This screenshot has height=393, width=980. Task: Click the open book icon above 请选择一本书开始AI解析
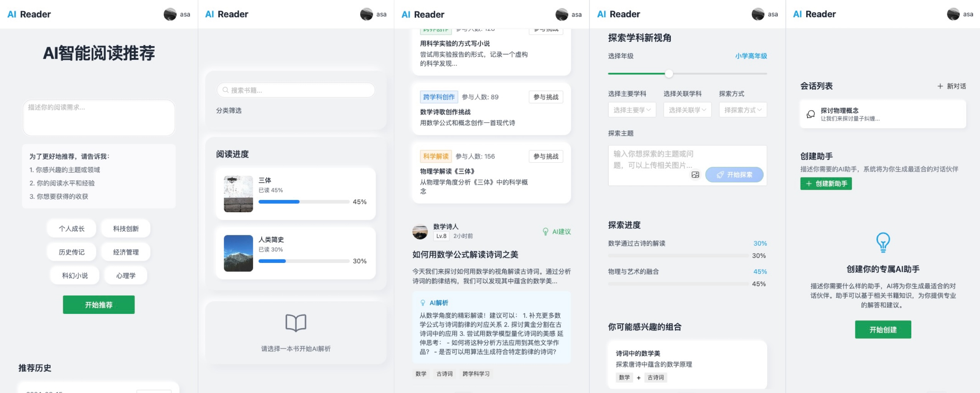[x=296, y=323]
